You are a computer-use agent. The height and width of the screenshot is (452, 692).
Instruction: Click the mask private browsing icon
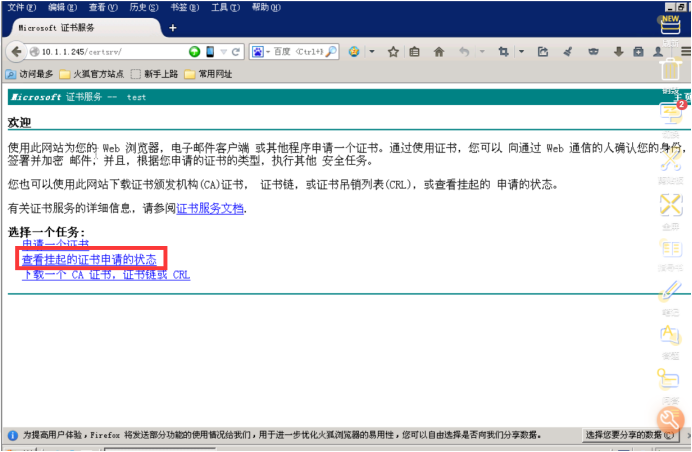(593, 52)
